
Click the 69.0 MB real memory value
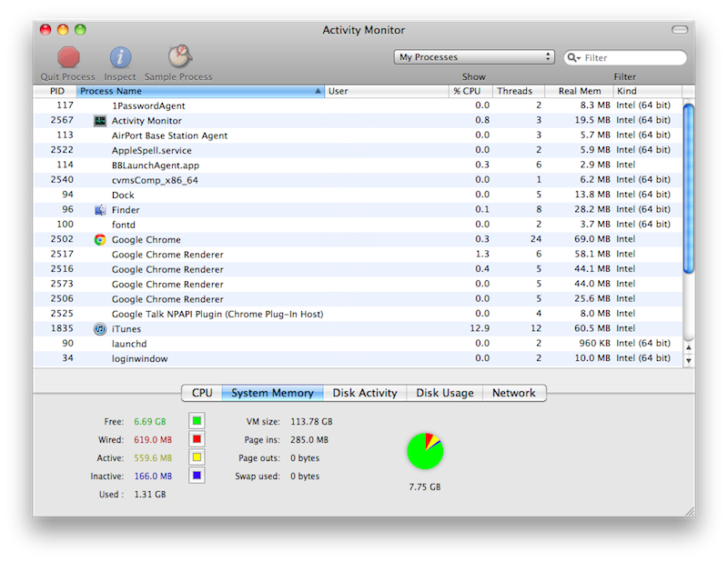click(x=592, y=239)
